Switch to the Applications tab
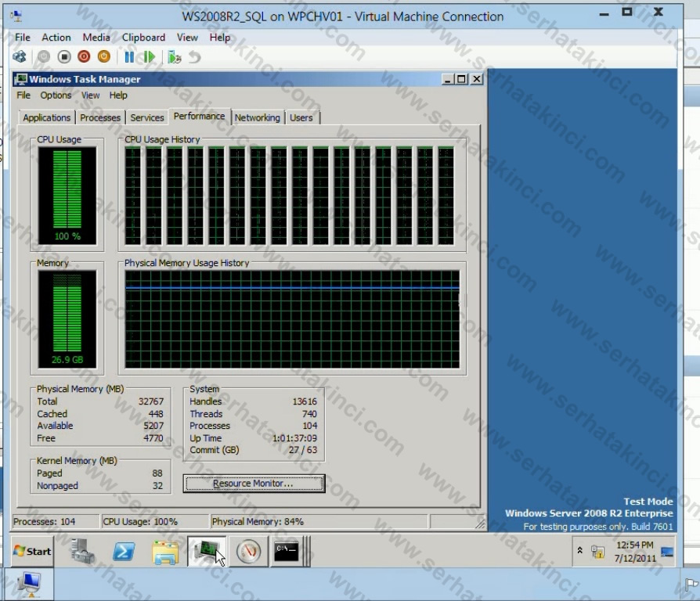The width and height of the screenshot is (700, 601). point(46,117)
